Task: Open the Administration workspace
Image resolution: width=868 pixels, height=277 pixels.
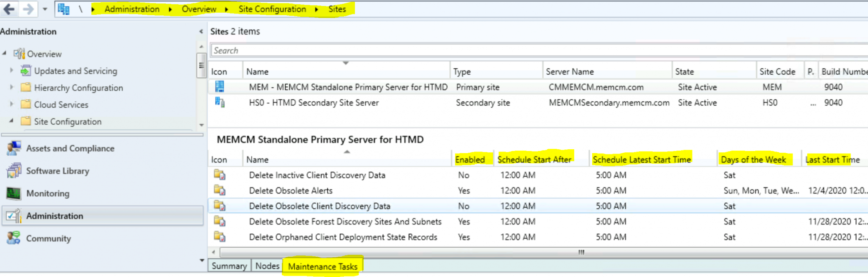Action: coord(102,216)
